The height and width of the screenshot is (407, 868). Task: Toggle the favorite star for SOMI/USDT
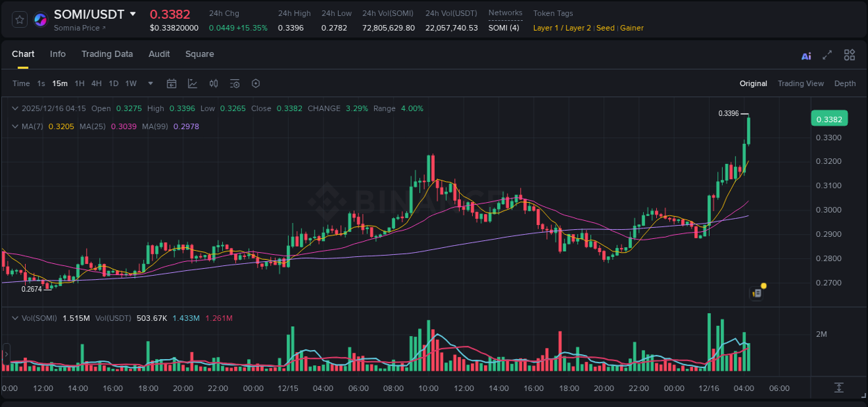19,19
